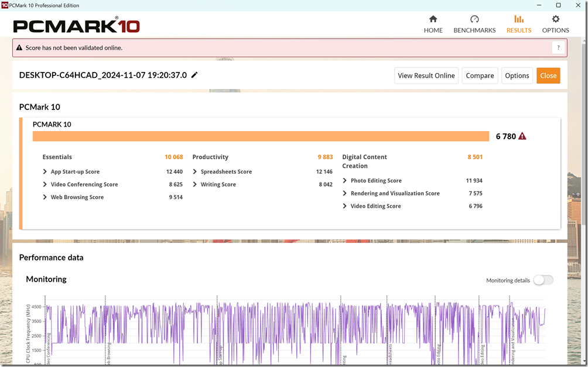Open Options via the gear icon
This screenshot has height=367, width=588.
click(555, 19)
